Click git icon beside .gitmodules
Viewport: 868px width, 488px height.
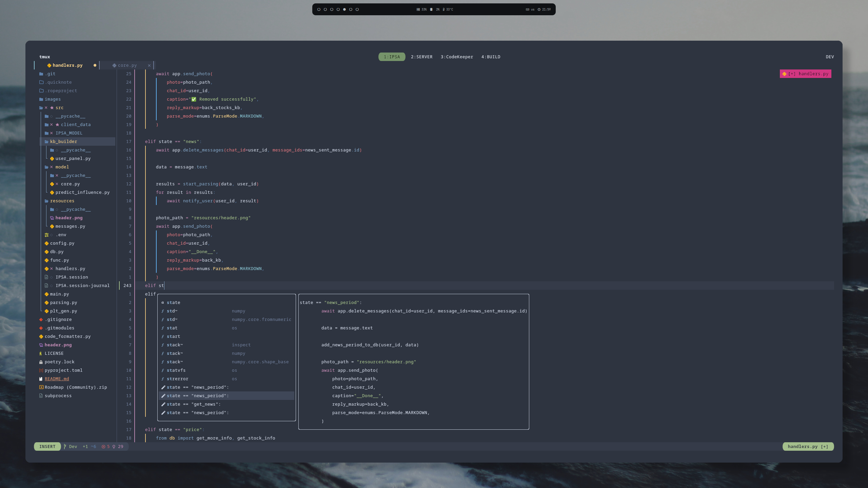coord(41,328)
